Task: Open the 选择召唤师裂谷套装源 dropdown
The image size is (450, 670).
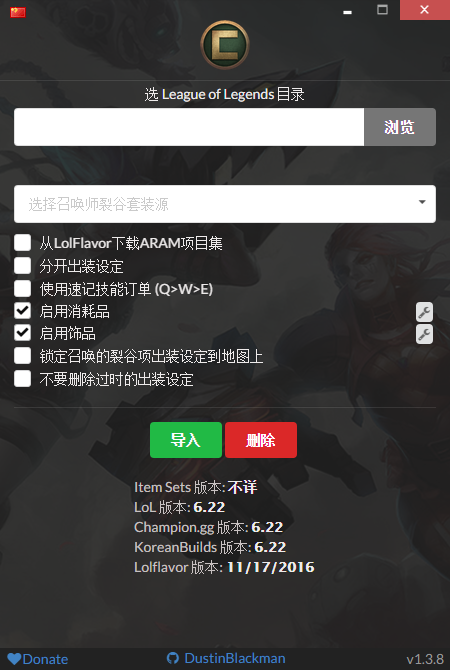Action: (x=225, y=204)
